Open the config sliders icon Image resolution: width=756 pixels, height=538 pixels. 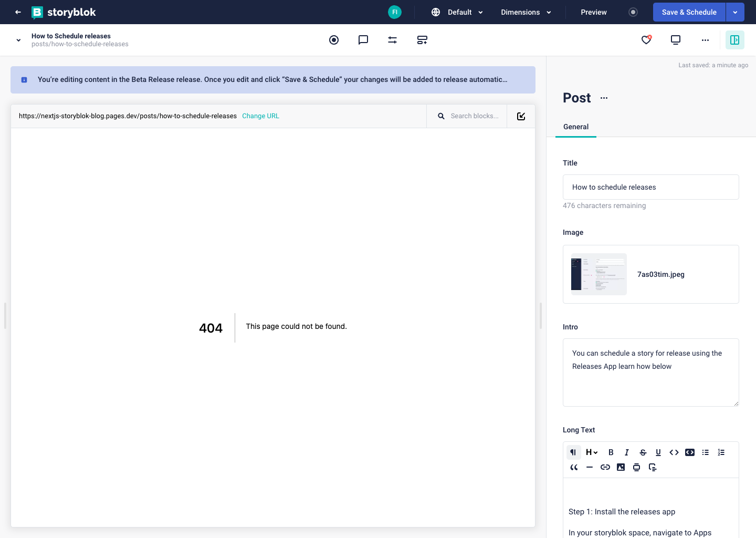(x=393, y=40)
